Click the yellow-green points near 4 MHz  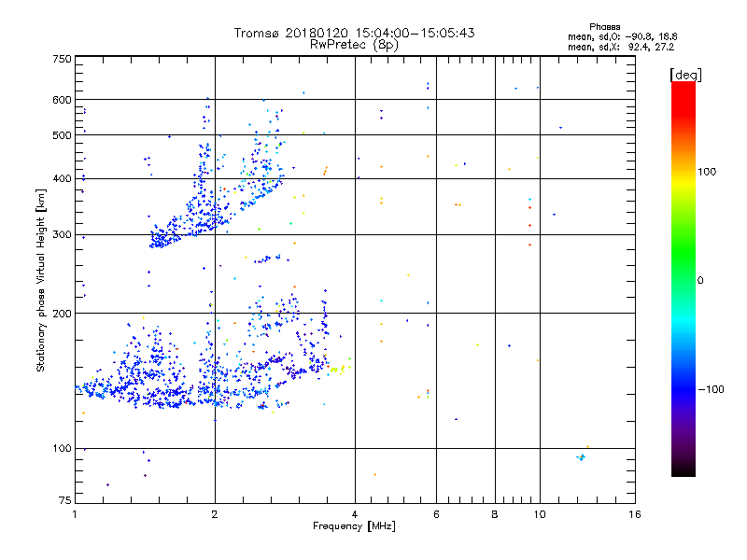(339, 369)
